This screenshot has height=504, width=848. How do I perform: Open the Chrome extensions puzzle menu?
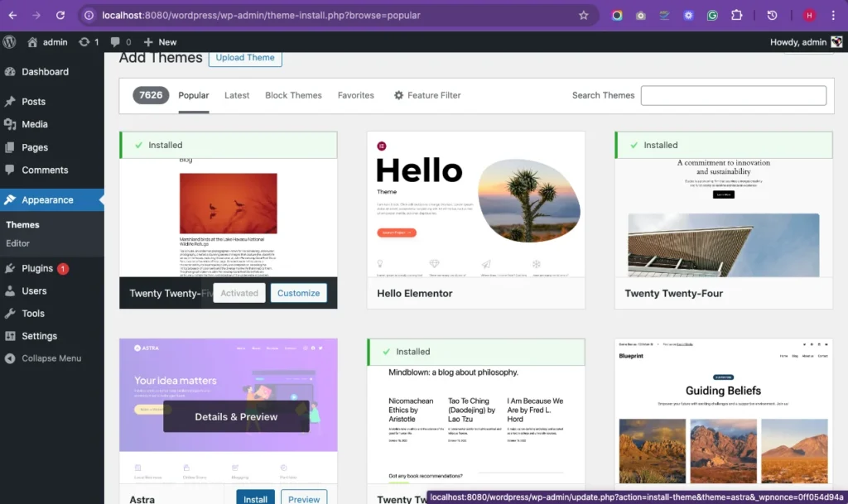[x=737, y=15]
